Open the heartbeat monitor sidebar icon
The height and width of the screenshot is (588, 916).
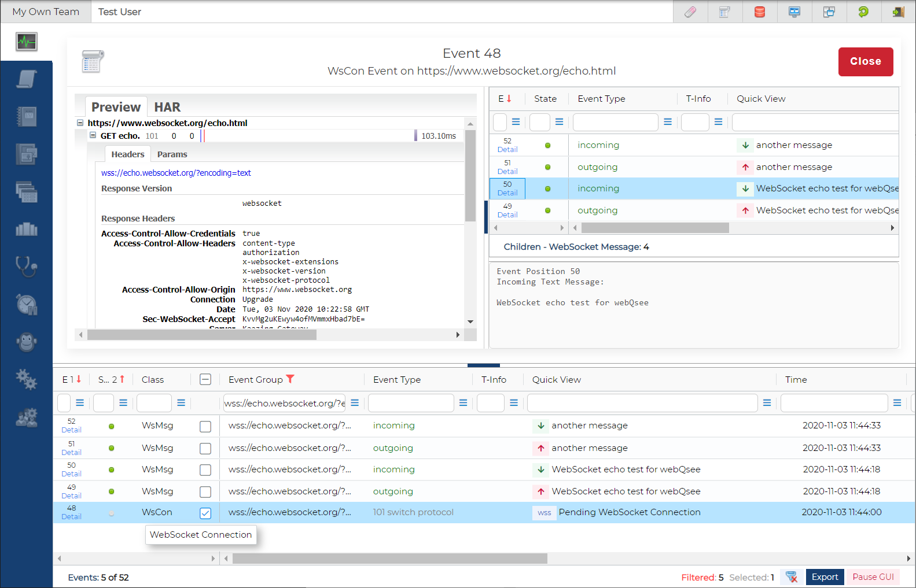tap(27, 42)
